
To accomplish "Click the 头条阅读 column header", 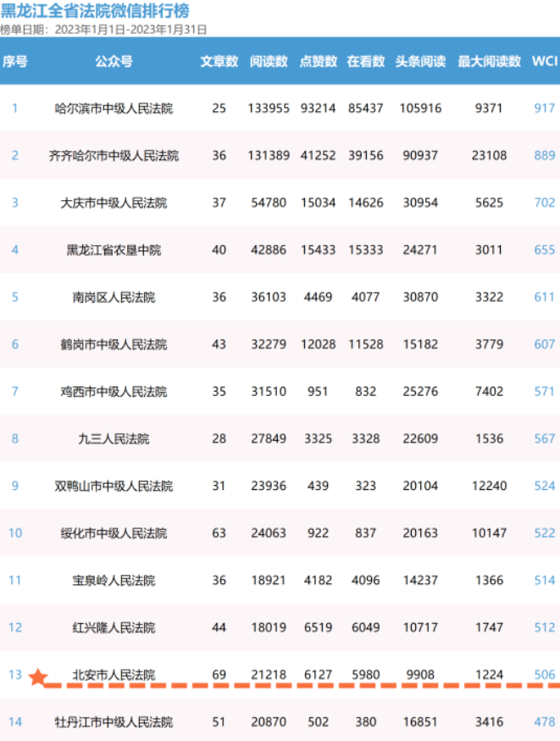I will pos(421,61).
